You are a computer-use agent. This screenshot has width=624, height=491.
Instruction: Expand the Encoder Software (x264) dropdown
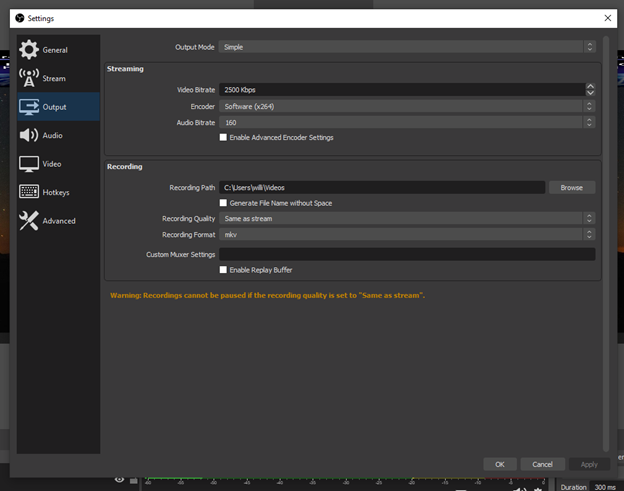point(407,106)
